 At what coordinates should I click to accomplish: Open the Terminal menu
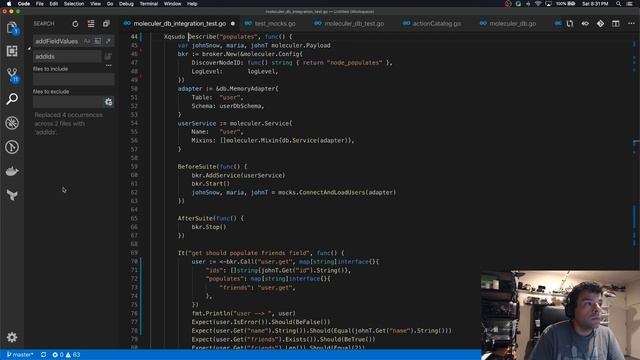pyautogui.click(x=149, y=4)
